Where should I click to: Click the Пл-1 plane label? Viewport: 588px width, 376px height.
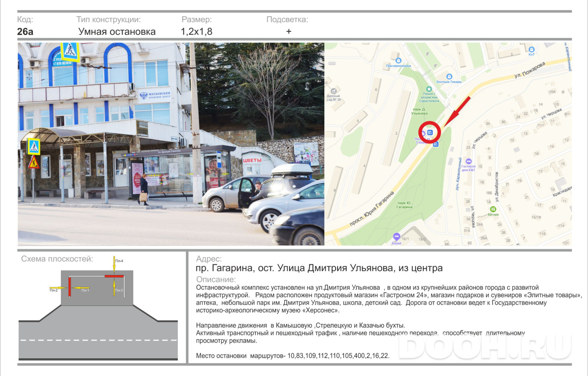point(85,290)
